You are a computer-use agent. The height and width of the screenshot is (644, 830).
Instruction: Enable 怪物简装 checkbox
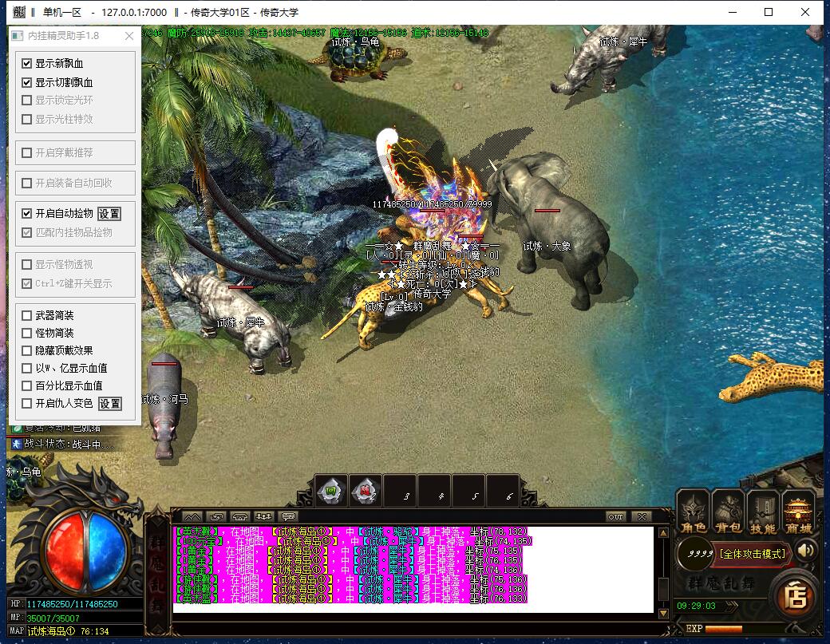(x=26, y=333)
